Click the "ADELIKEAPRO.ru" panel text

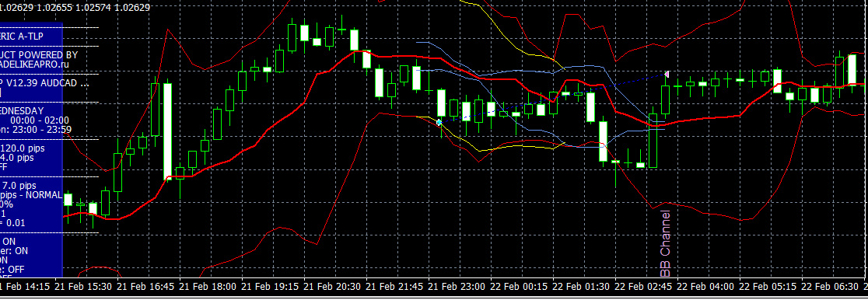click(34, 65)
